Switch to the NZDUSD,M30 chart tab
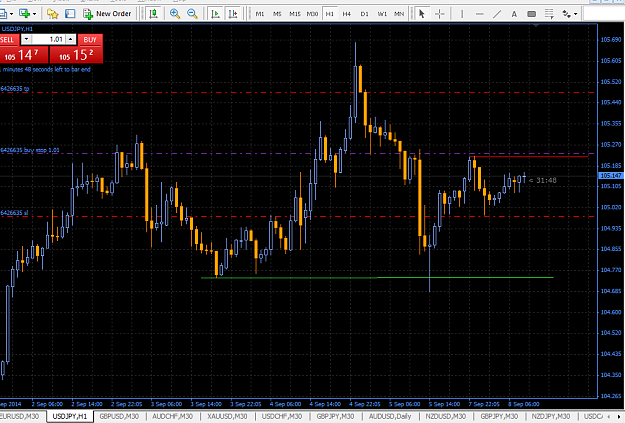625x423 pixels. (x=445, y=416)
